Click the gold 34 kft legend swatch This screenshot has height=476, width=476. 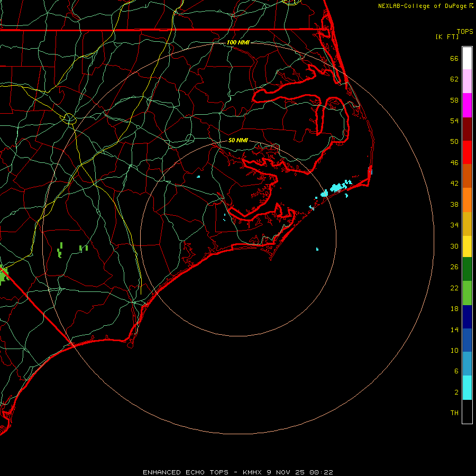point(467,224)
